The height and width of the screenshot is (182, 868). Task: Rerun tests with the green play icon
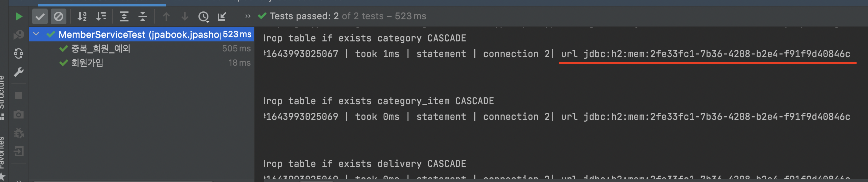[19, 16]
